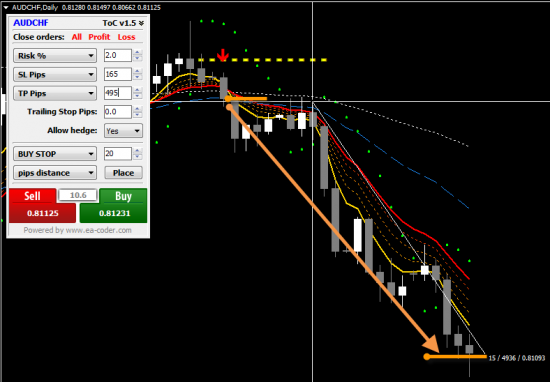Adjust the BUY STOP distance stepper
The height and width of the screenshot is (382, 550).
(138, 154)
